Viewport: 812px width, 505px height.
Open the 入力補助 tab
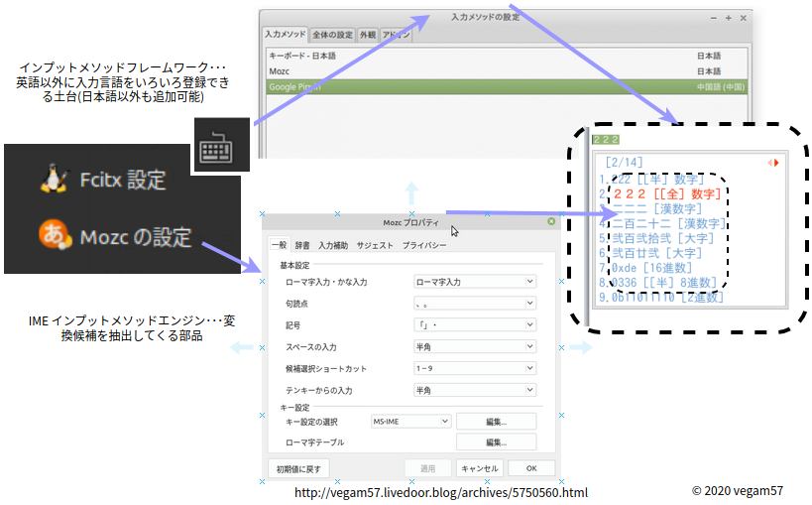click(333, 245)
